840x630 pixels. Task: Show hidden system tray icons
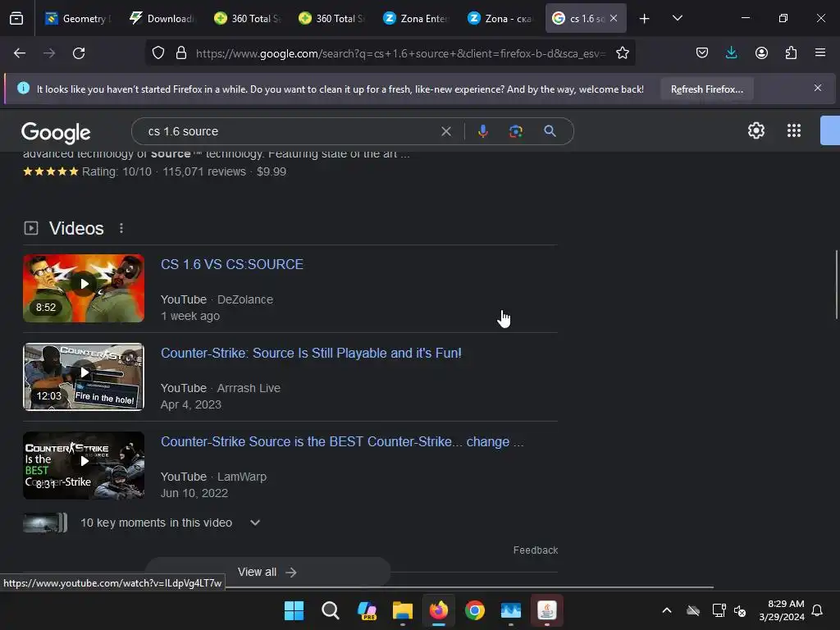click(x=667, y=610)
